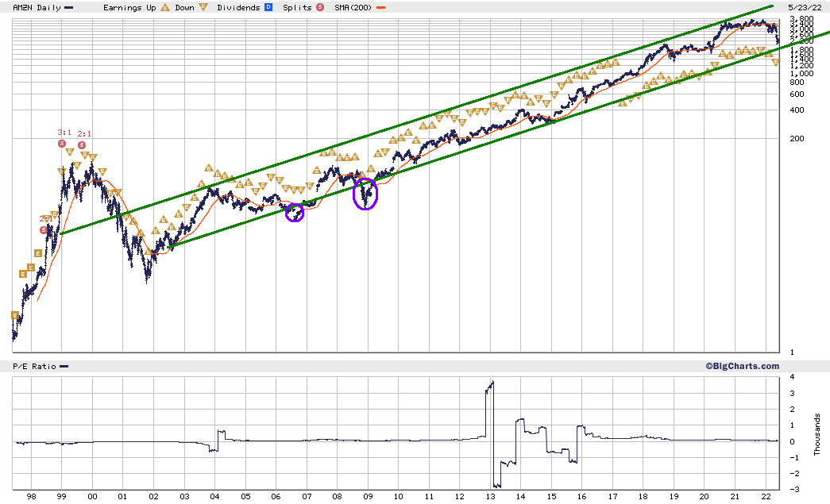Click the 15 year label on time axis

551,497
